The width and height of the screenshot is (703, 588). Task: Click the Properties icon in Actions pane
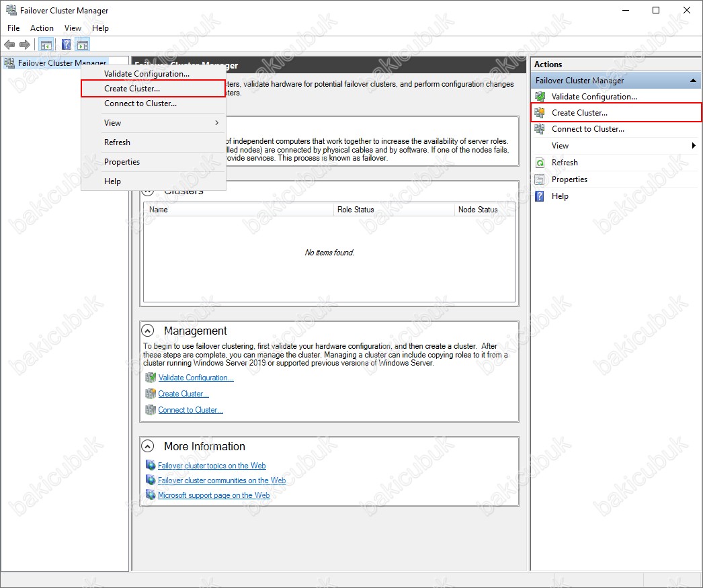540,179
